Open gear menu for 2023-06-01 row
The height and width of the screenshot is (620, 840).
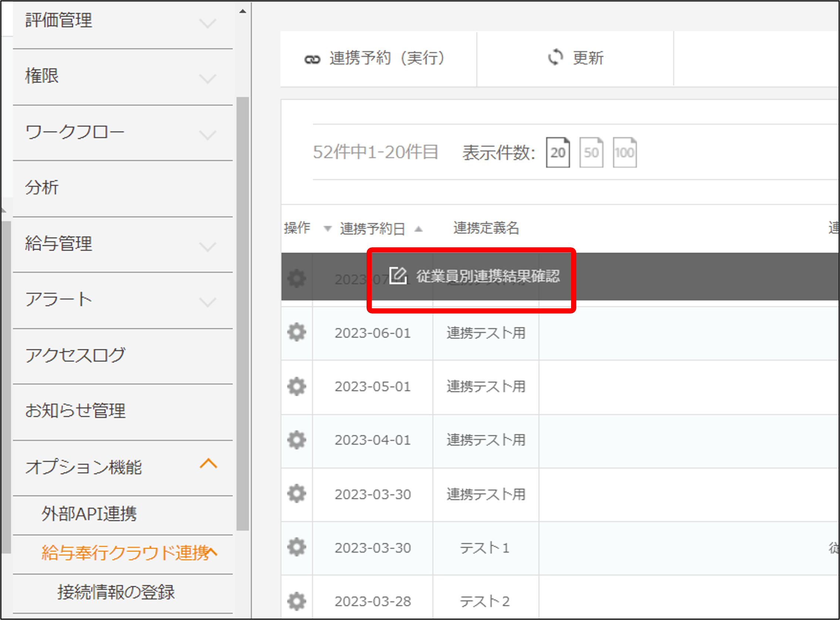click(297, 332)
